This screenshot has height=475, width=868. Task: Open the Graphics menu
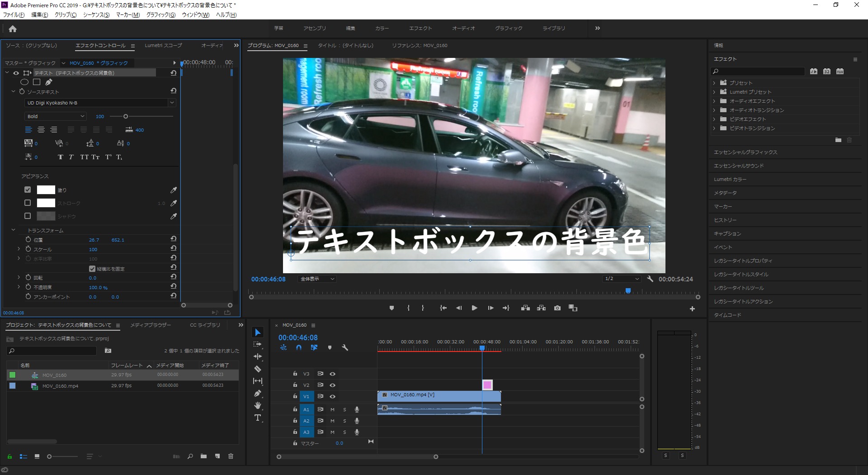click(x=161, y=15)
